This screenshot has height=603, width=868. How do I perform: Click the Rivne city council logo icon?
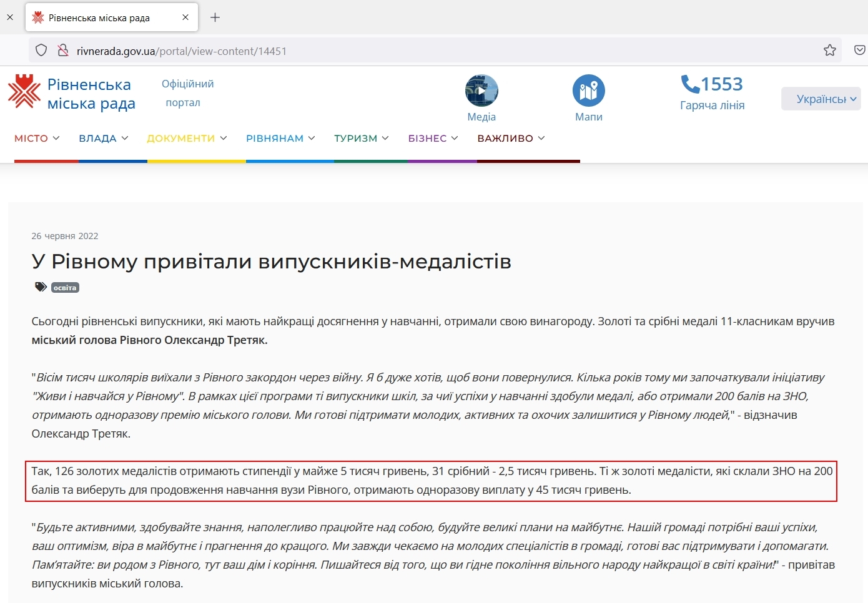click(x=24, y=92)
